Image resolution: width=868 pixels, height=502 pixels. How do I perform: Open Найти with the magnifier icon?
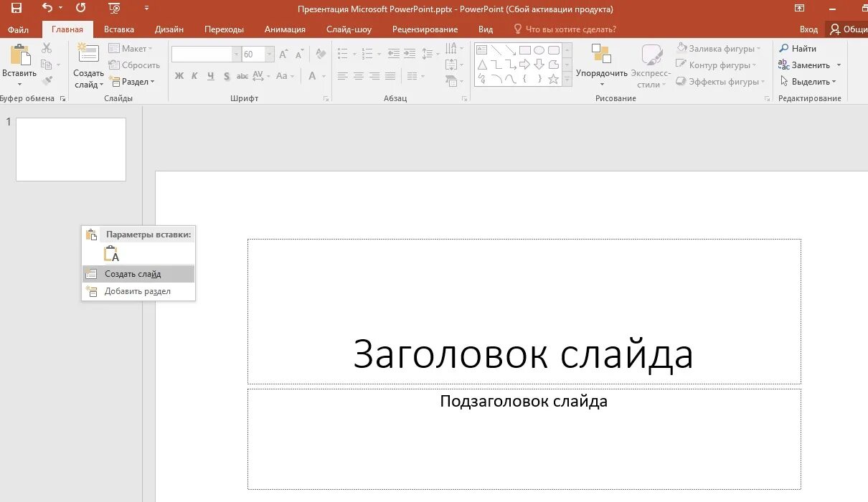click(783, 48)
